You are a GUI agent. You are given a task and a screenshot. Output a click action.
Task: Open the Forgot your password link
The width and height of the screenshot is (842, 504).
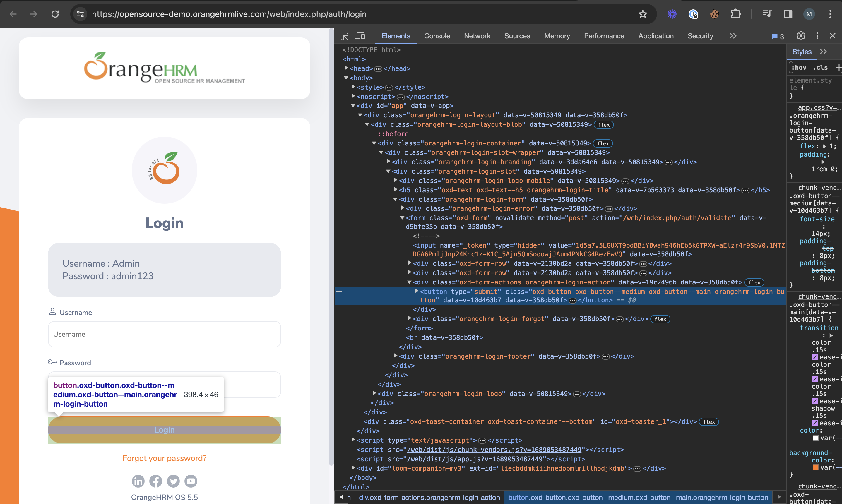pyautogui.click(x=165, y=458)
